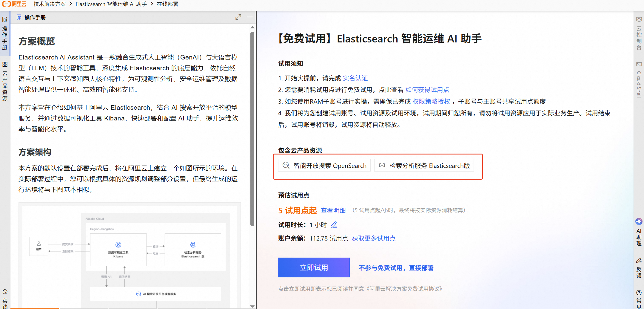The height and width of the screenshot is (309, 644).
Task: Open the 反馈 feedback panel
Action: (639, 268)
